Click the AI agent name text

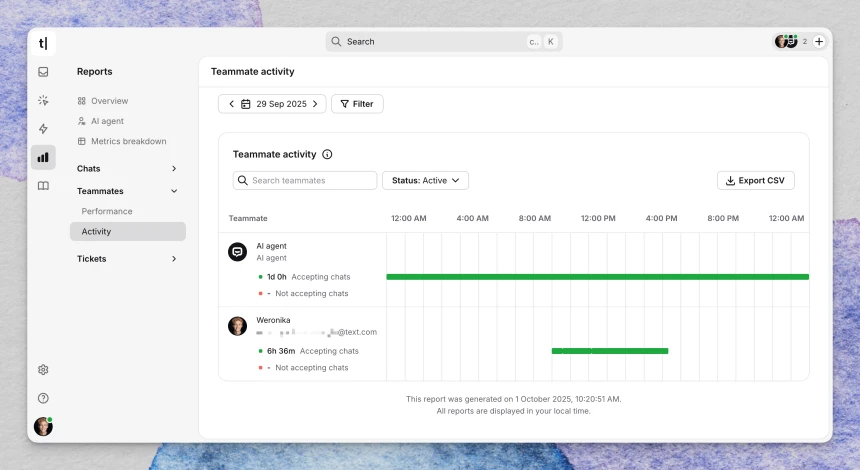click(271, 246)
